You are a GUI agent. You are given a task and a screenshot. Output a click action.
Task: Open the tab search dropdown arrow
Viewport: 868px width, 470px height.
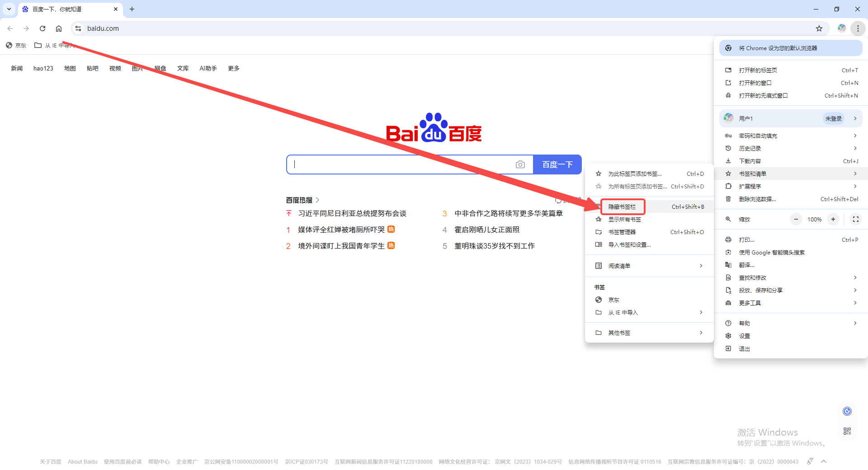[9, 9]
